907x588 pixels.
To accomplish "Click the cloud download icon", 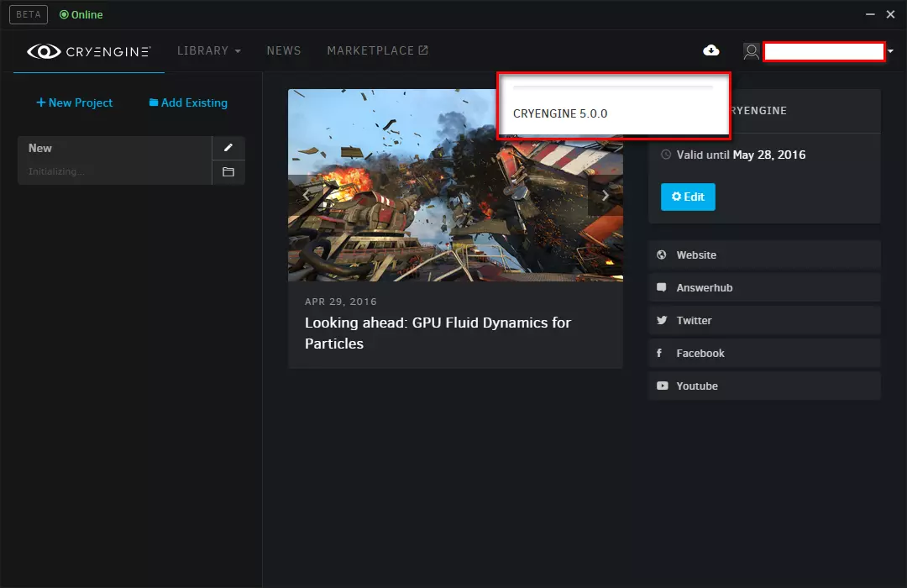I will (x=710, y=51).
